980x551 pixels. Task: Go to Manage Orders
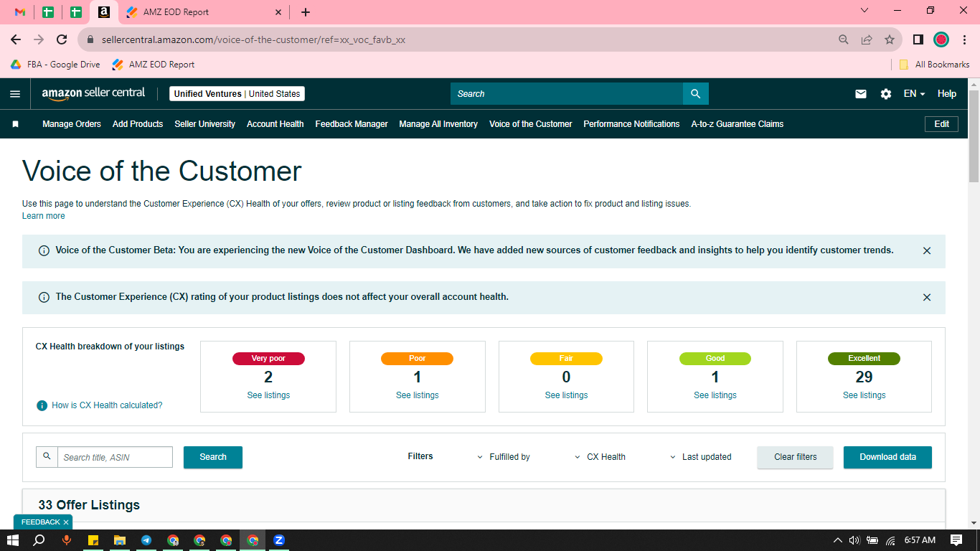(x=72, y=124)
